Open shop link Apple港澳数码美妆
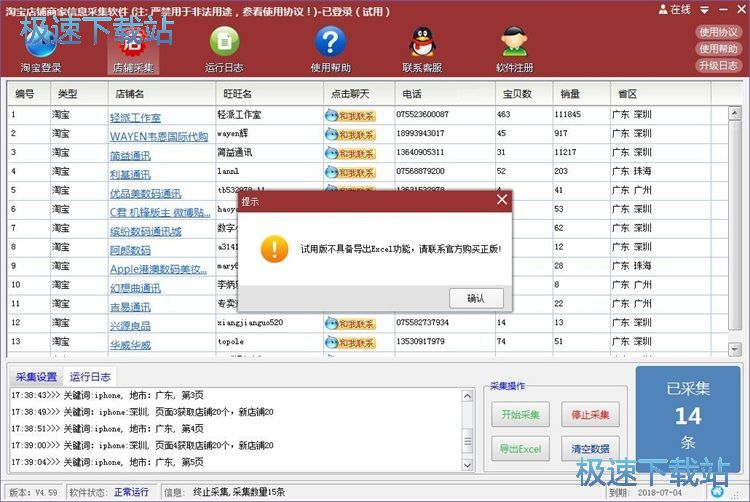750x502 pixels. pos(158,269)
